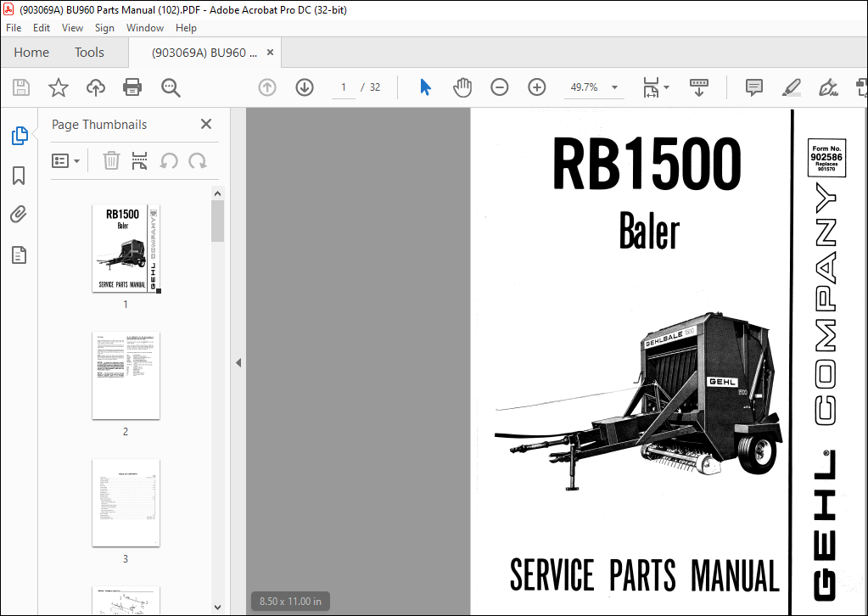Image resolution: width=868 pixels, height=616 pixels.
Task: Click the Save file icon
Action: click(21, 87)
